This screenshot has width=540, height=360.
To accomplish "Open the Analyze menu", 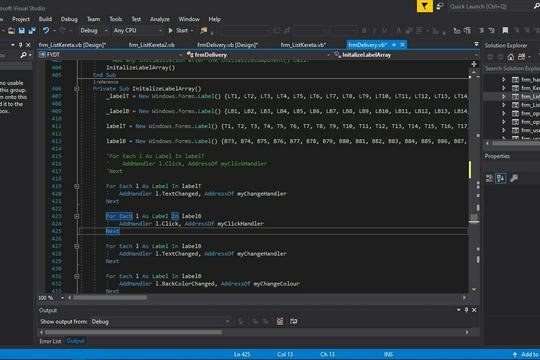I will (160, 19).
